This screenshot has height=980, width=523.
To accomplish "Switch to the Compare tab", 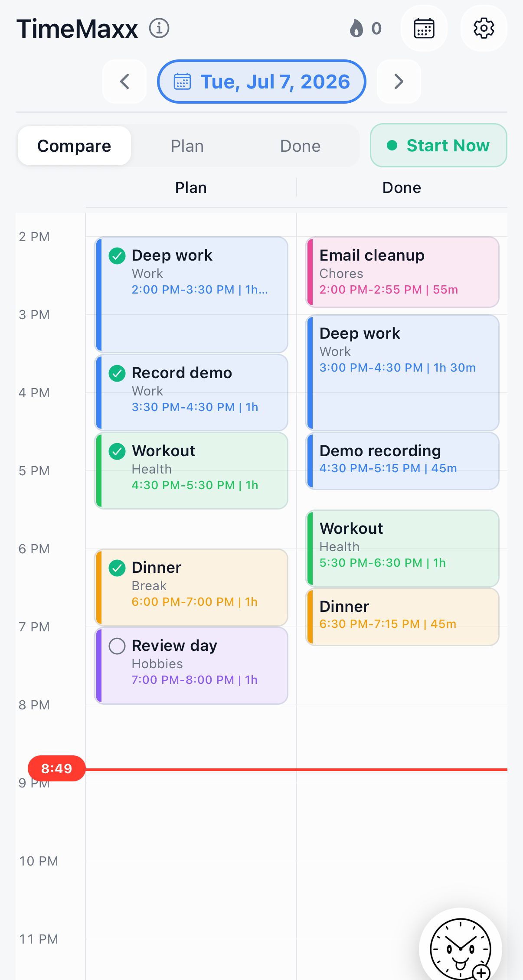I will [74, 146].
